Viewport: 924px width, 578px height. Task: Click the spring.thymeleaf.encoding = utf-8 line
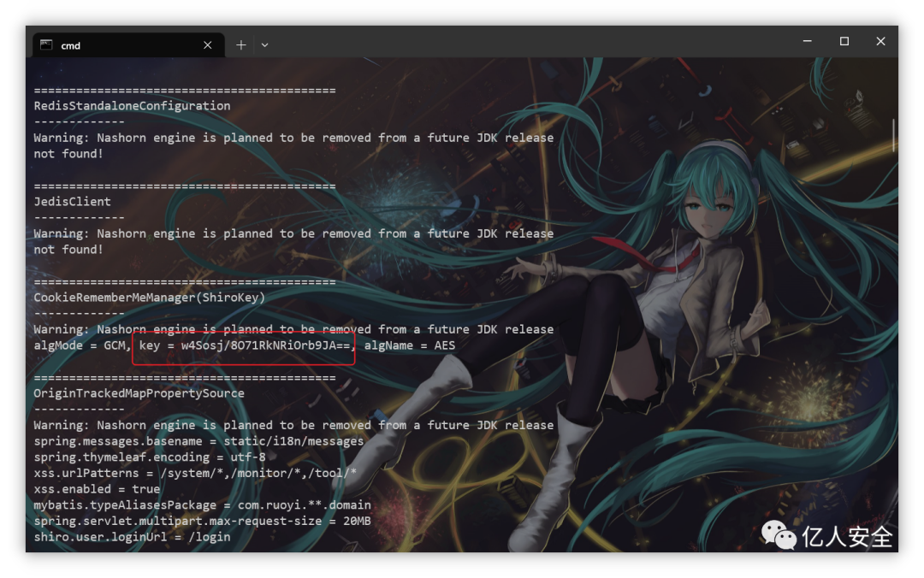[150, 457]
